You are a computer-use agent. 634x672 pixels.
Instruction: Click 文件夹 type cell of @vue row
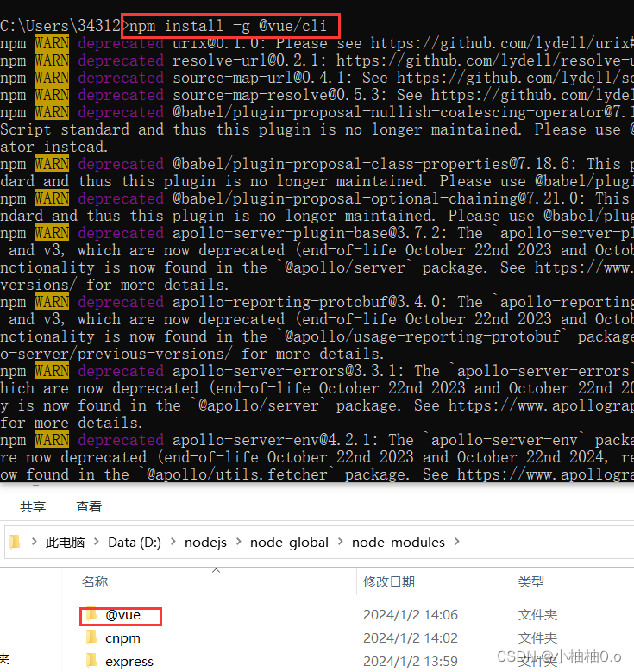[537, 615]
